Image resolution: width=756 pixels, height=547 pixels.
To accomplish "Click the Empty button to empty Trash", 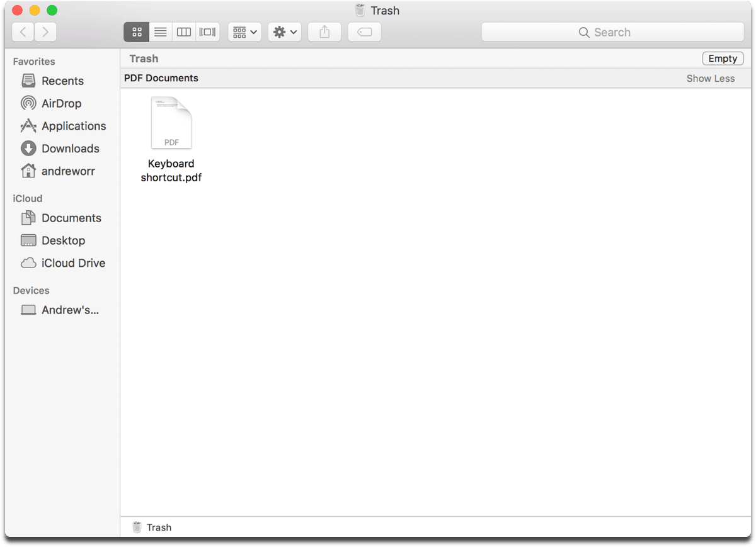I will 722,58.
